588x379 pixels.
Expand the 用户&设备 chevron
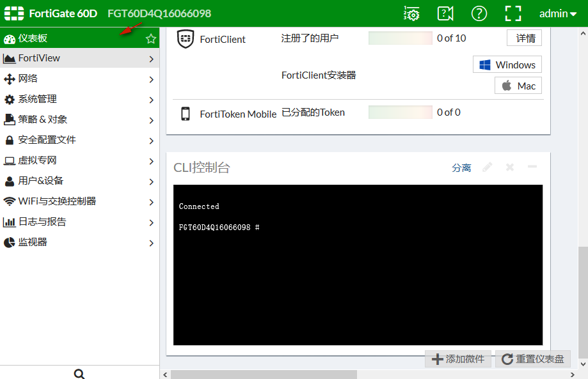coord(151,182)
